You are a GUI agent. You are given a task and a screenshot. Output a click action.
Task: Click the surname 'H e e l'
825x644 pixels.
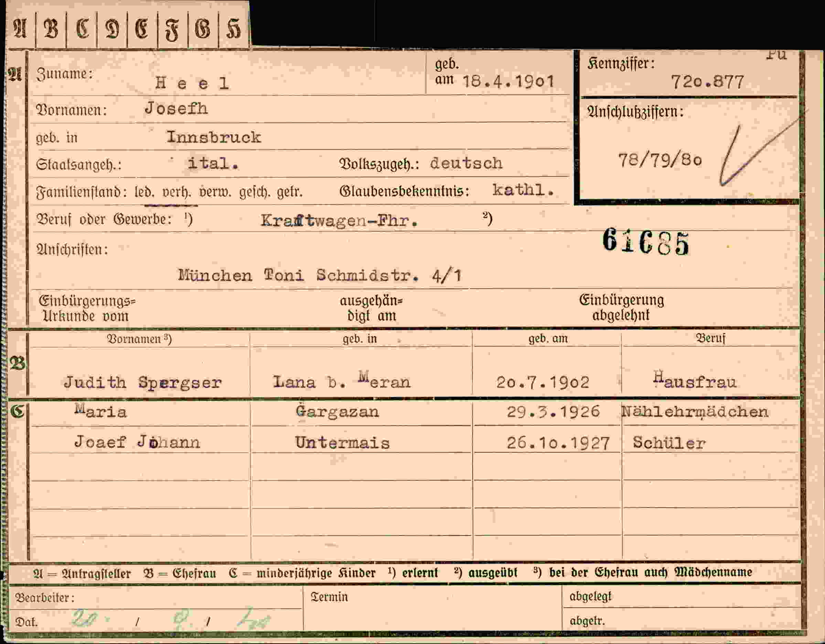(192, 83)
